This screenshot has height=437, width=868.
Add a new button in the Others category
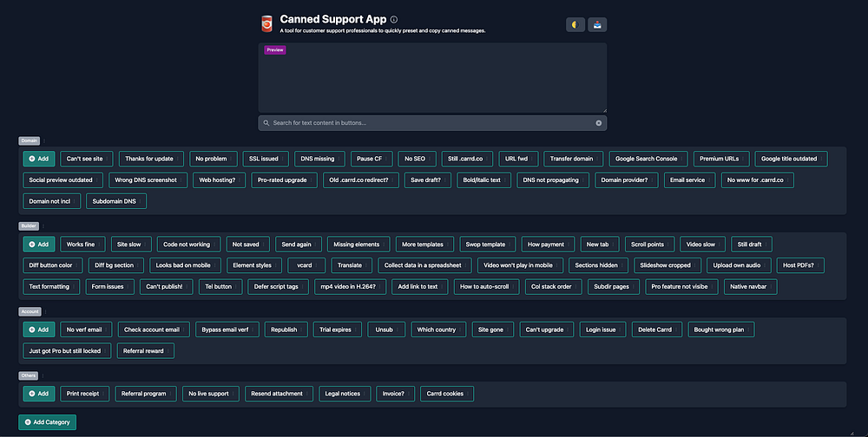pyautogui.click(x=39, y=394)
